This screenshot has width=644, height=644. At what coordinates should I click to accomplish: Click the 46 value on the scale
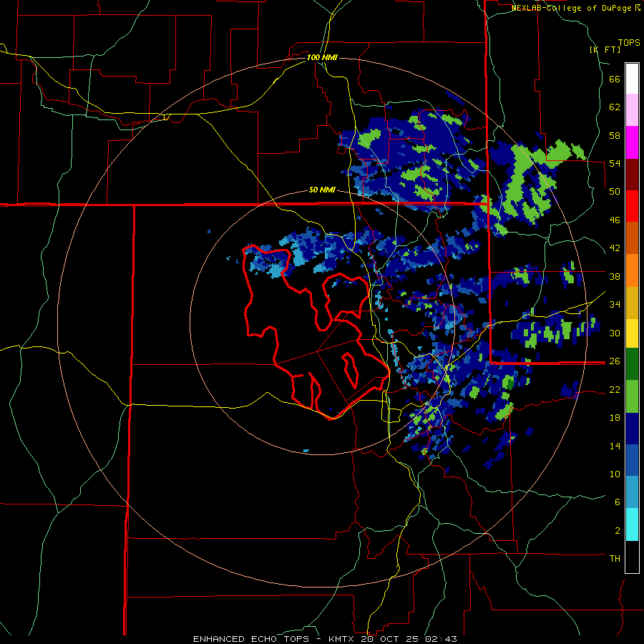pos(615,220)
